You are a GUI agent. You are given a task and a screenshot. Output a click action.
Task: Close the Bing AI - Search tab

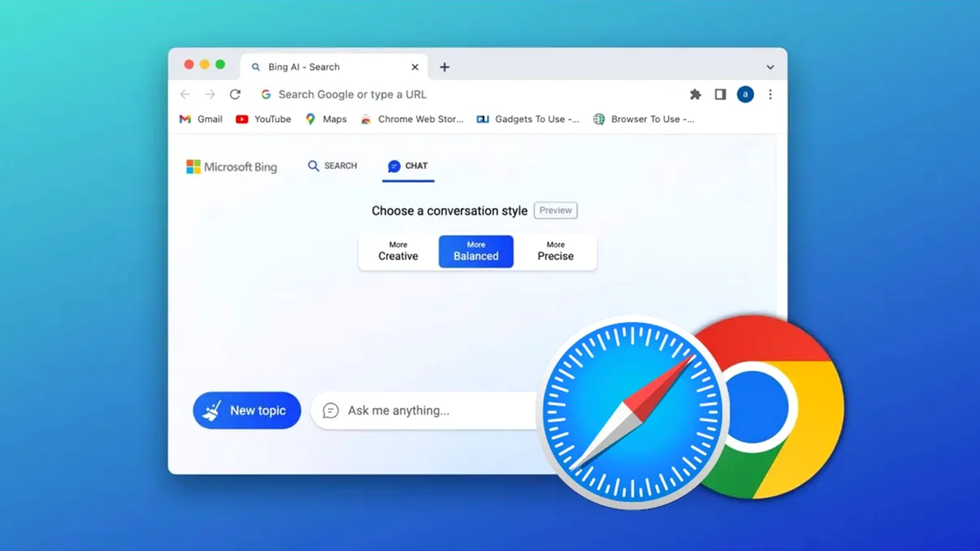pyautogui.click(x=415, y=67)
